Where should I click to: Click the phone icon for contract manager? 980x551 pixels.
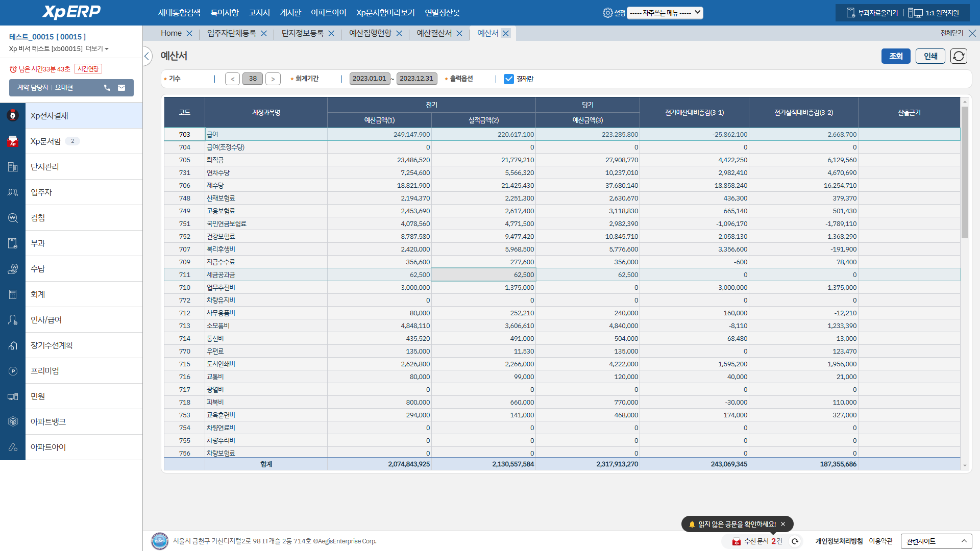click(x=107, y=88)
